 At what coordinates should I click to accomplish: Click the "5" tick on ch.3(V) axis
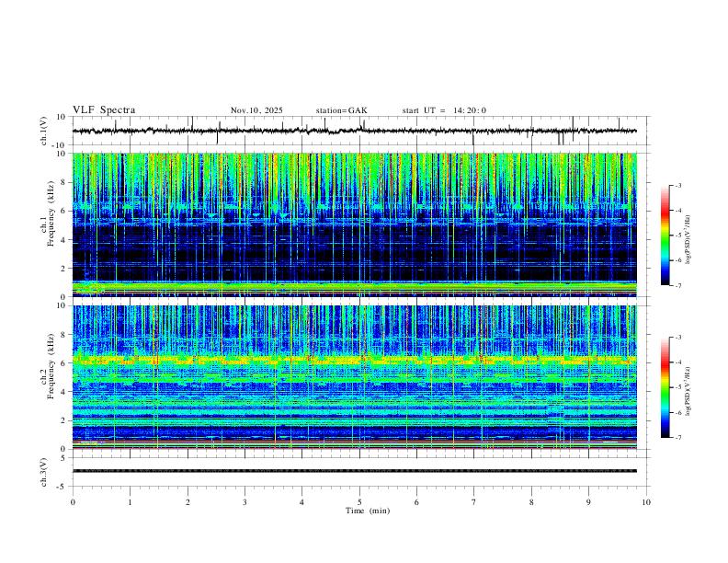pyautogui.click(x=64, y=458)
